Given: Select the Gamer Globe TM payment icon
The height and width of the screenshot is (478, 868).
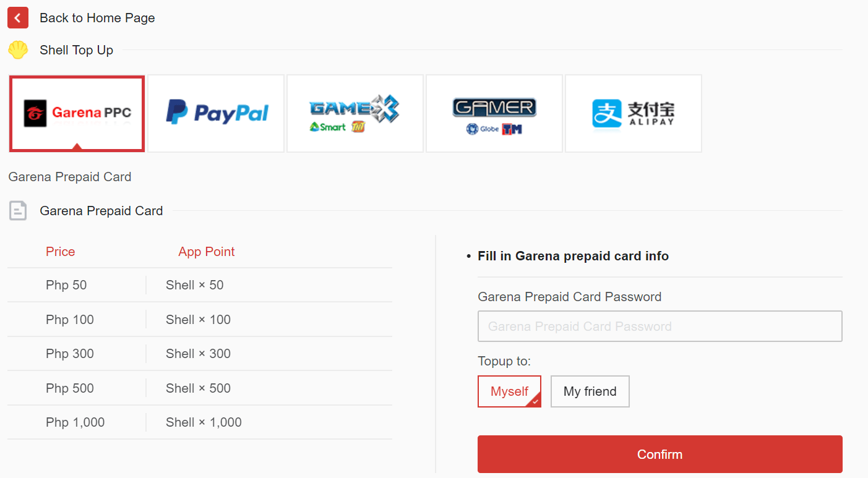Looking at the screenshot, I should tap(494, 113).
